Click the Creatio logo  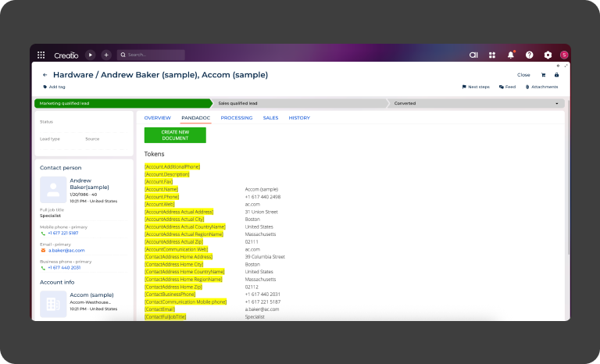click(x=66, y=55)
